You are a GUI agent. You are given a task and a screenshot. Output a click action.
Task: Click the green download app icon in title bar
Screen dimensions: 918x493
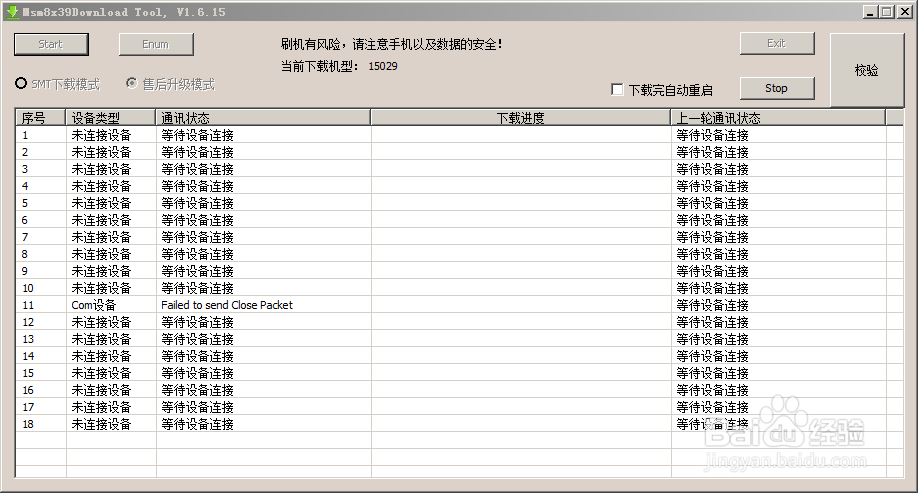pos(12,12)
